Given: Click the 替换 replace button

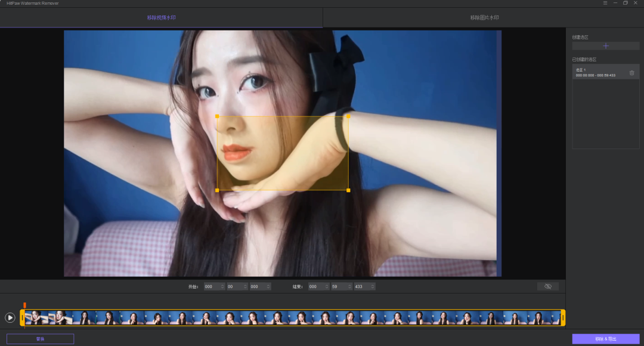Looking at the screenshot, I should [x=41, y=339].
